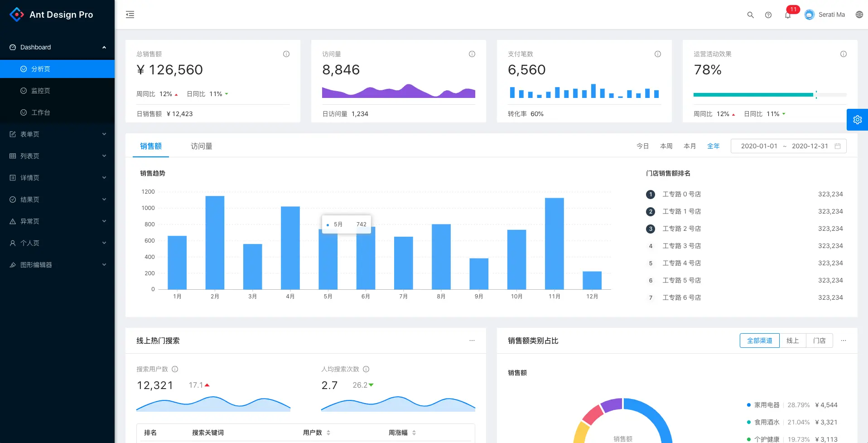
Task: Open search with the magnifier icon
Action: [x=750, y=15]
